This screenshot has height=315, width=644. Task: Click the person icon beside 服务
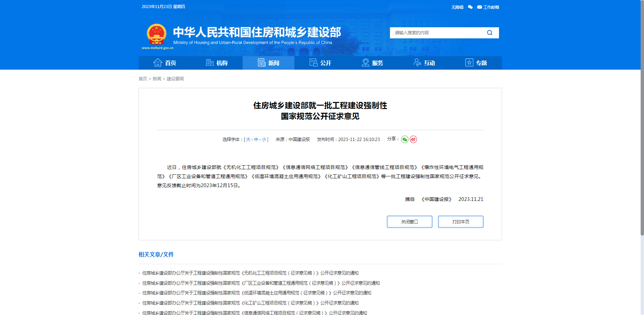pos(365,63)
